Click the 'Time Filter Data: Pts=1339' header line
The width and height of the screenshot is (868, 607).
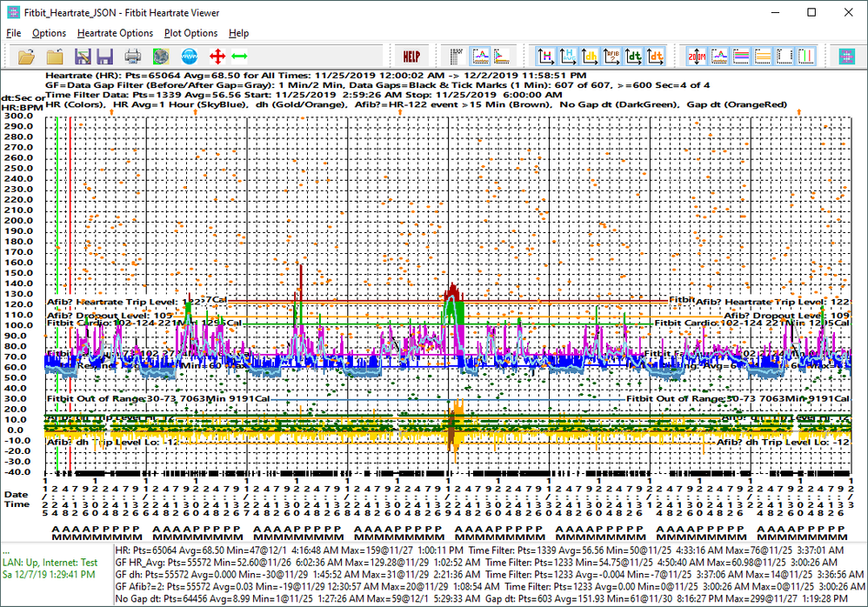[304, 95]
